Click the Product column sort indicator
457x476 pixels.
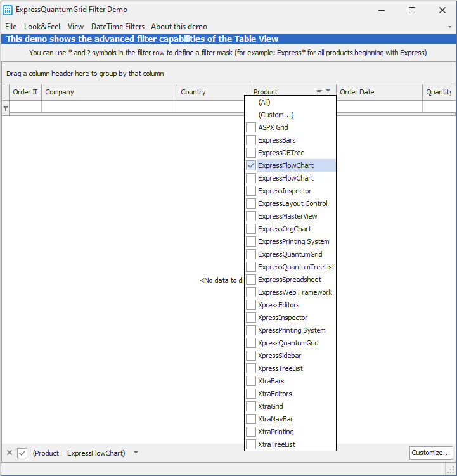coord(319,92)
